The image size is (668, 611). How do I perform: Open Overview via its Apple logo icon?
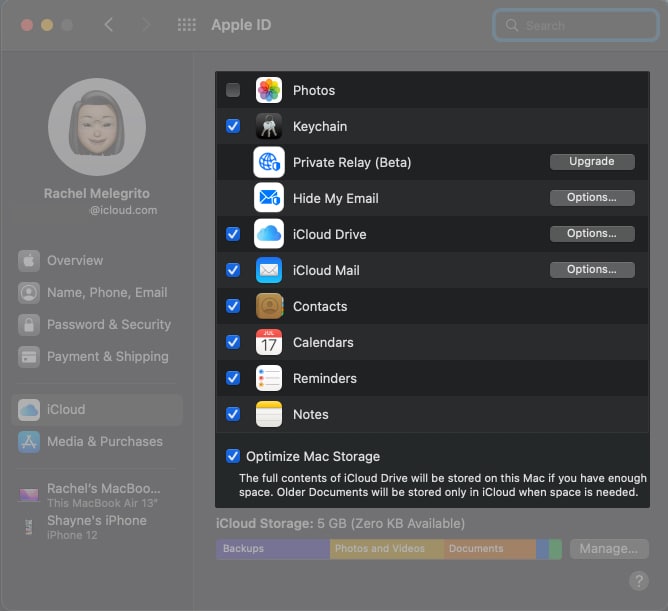29,261
